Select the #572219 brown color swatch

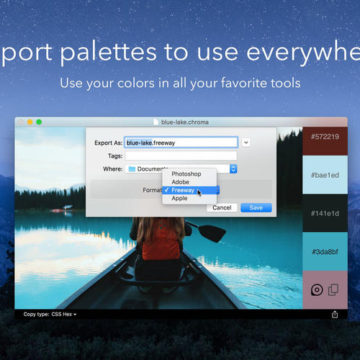pyautogui.click(x=325, y=141)
